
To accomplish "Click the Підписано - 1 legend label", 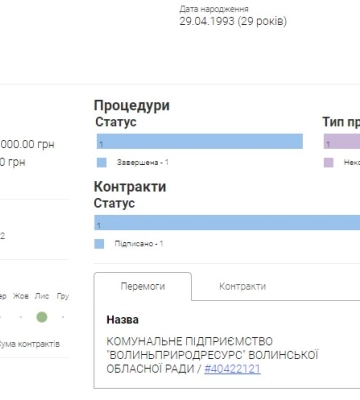I will click(139, 244).
